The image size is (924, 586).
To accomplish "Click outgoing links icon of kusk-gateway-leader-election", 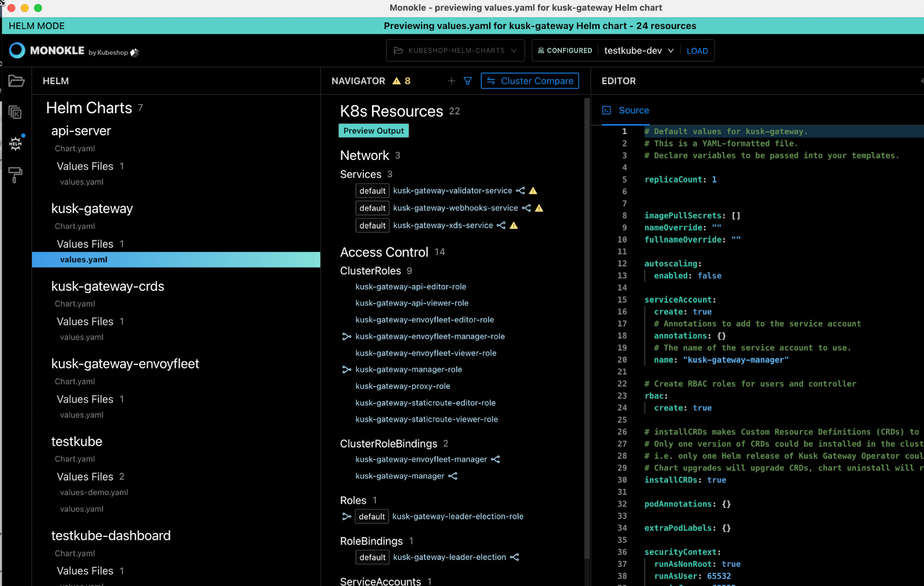I will 515,557.
